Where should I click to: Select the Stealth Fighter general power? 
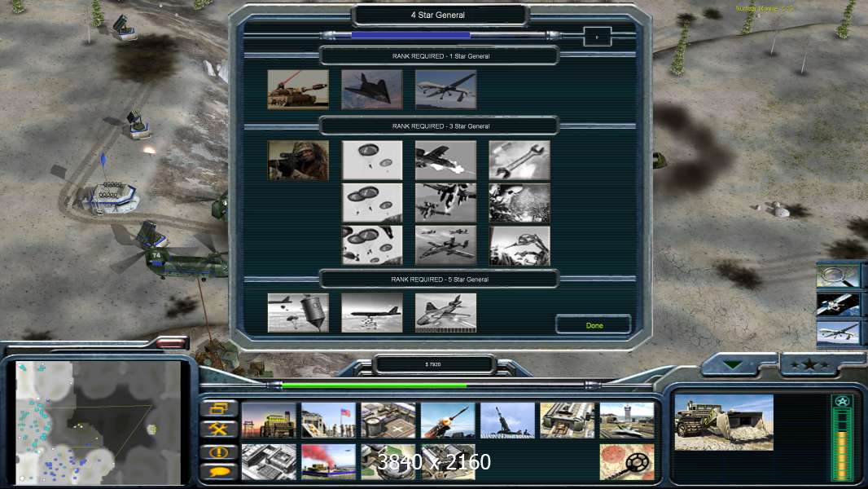click(x=372, y=89)
